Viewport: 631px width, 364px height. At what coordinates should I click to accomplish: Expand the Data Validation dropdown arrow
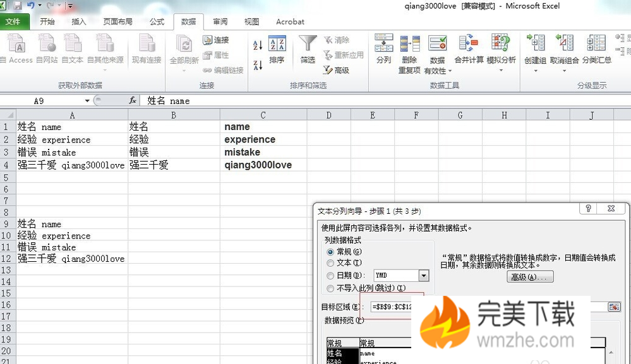click(x=450, y=71)
